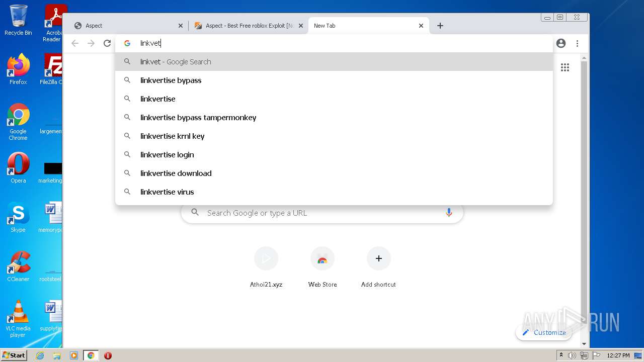Show hidden tray icons arrow
Viewport: 644px width, 362px height.
[561, 355]
